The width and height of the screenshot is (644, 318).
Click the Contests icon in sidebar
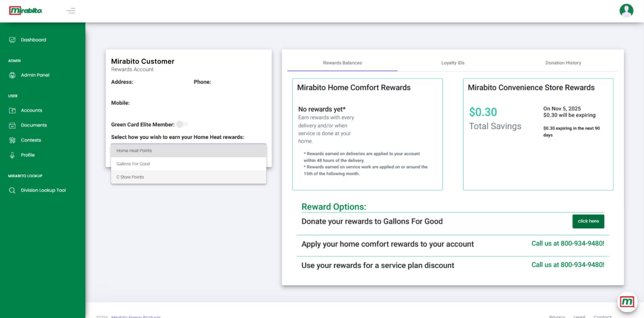[x=12, y=140]
